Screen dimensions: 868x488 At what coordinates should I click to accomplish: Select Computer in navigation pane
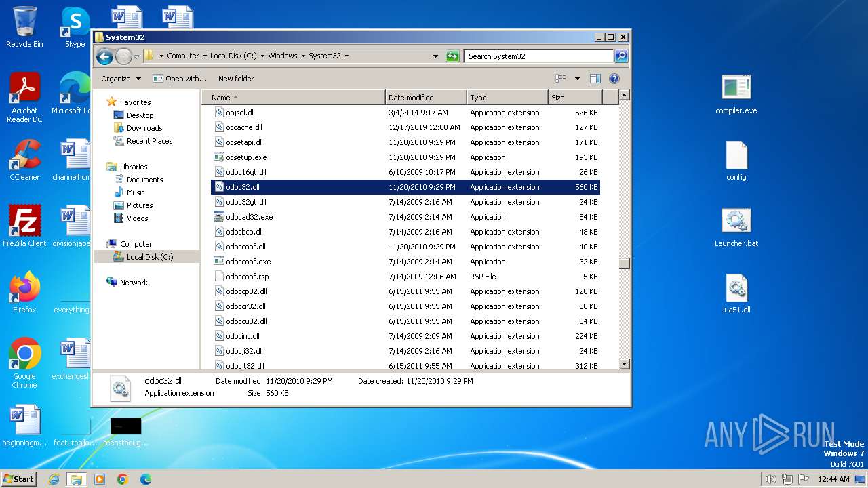coord(136,244)
